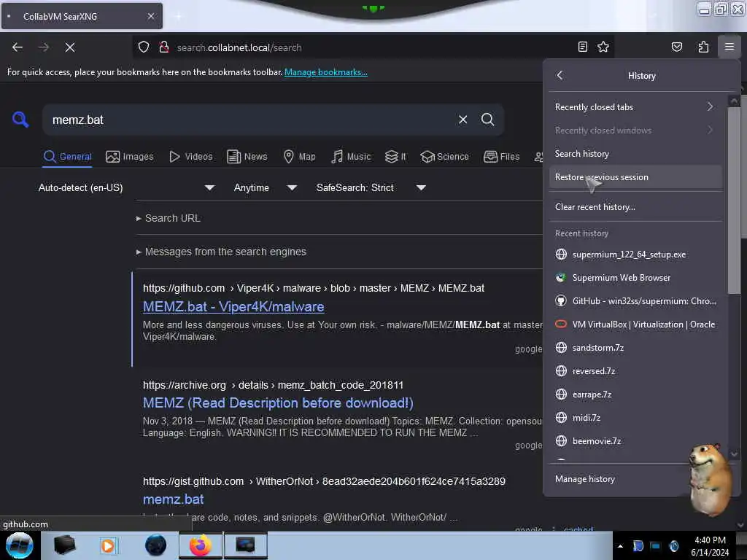The image size is (747, 560).
Task: Open earrape.7z history entry
Action: pos(635,394)
